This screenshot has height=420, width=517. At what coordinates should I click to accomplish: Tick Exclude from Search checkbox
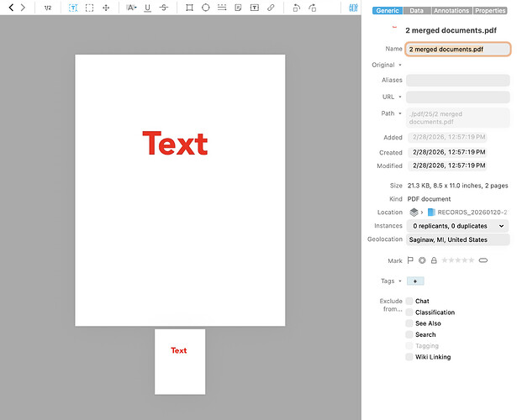click(x=409, y=334)
